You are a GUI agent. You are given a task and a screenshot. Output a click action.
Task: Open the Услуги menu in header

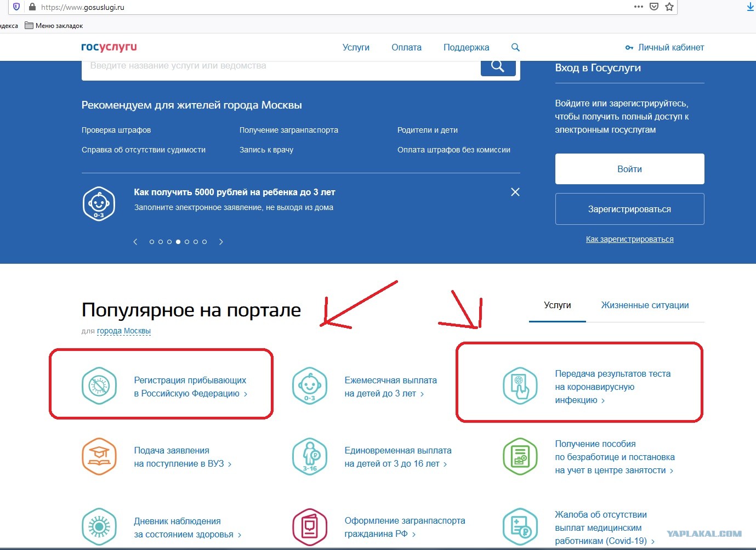pos(356,47)
